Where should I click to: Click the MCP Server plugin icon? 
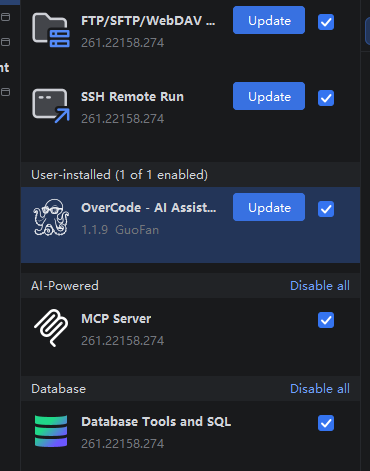(51, 328)
